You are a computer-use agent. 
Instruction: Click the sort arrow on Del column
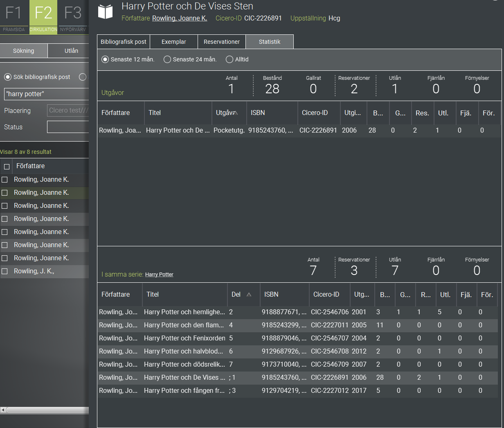coord(249,295)
